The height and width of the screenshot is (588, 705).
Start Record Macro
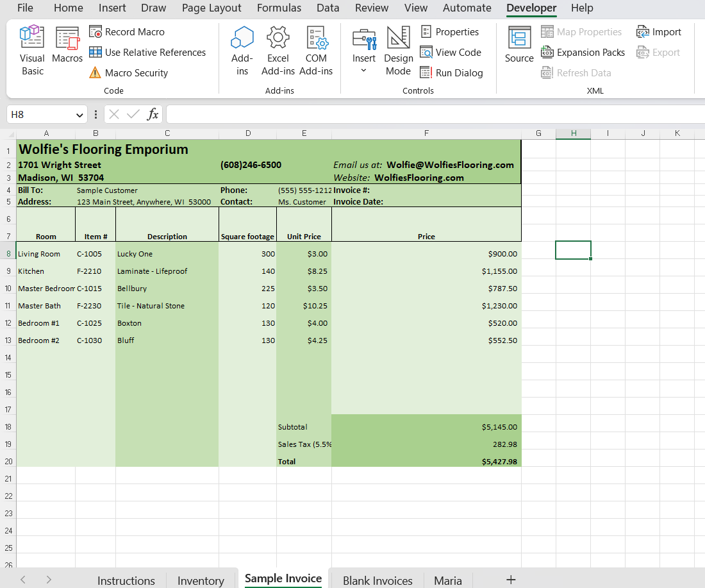[x=127, y=32]
